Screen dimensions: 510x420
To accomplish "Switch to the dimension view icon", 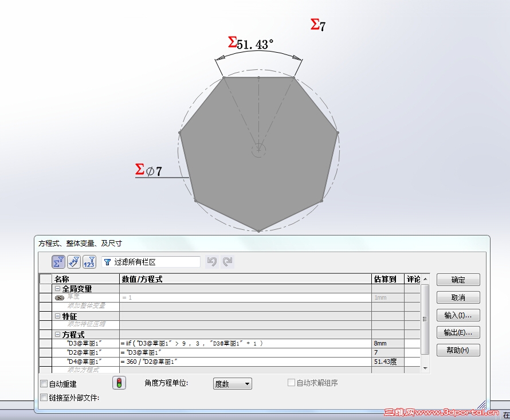I will [73, 261].
